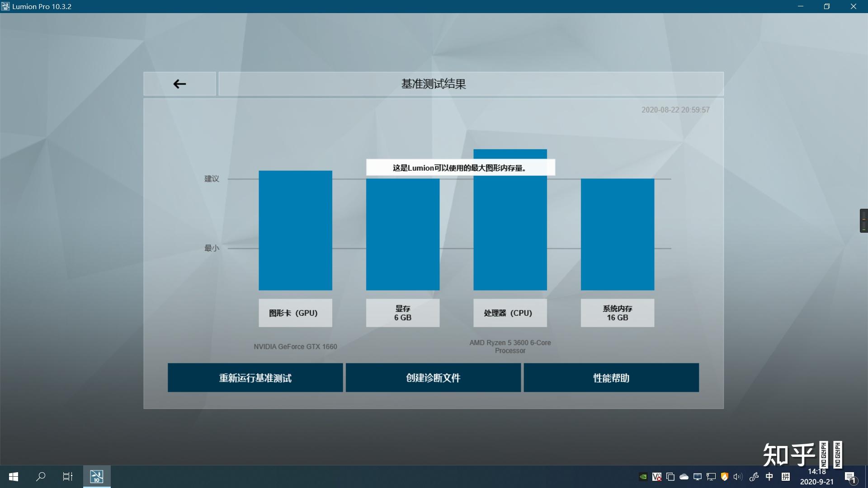Open OneDrive cloud tray icon
Screen dimensions: 868x488
tap(684, 477)
